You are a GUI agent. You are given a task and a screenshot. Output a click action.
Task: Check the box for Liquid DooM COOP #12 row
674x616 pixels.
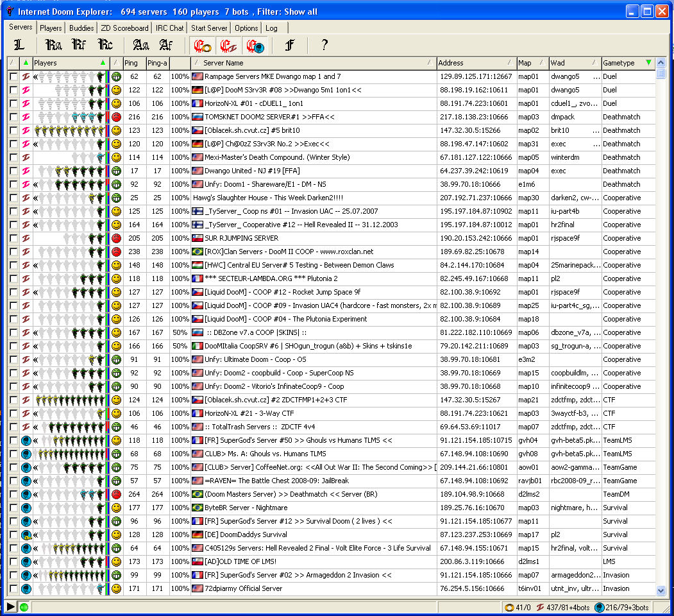[x=13, y=292]
